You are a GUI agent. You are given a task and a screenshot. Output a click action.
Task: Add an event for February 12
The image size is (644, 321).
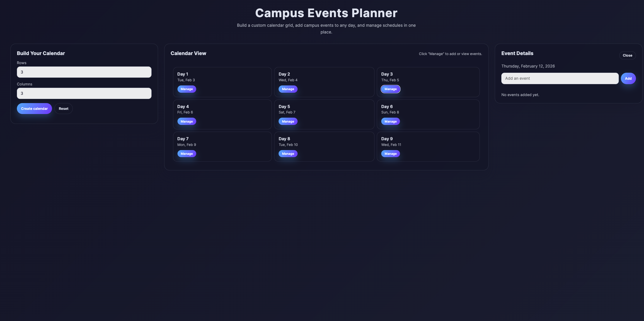[x=628, y=78]
